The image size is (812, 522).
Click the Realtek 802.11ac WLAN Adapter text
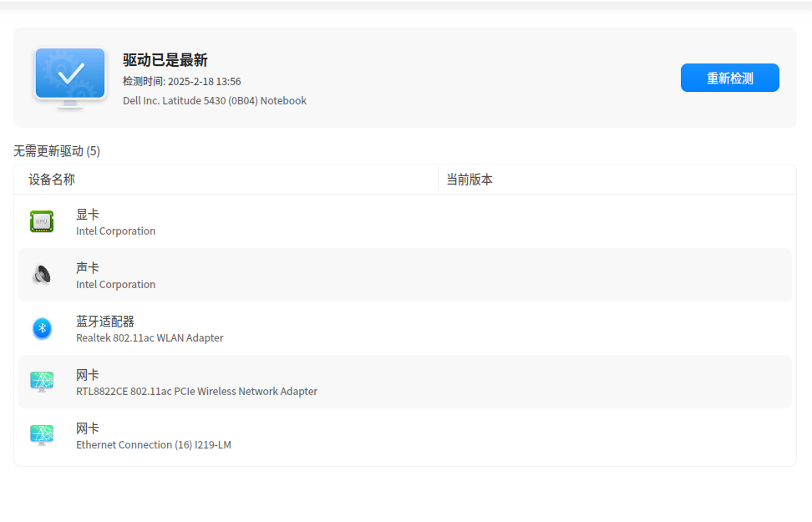[x=150, y=337]
